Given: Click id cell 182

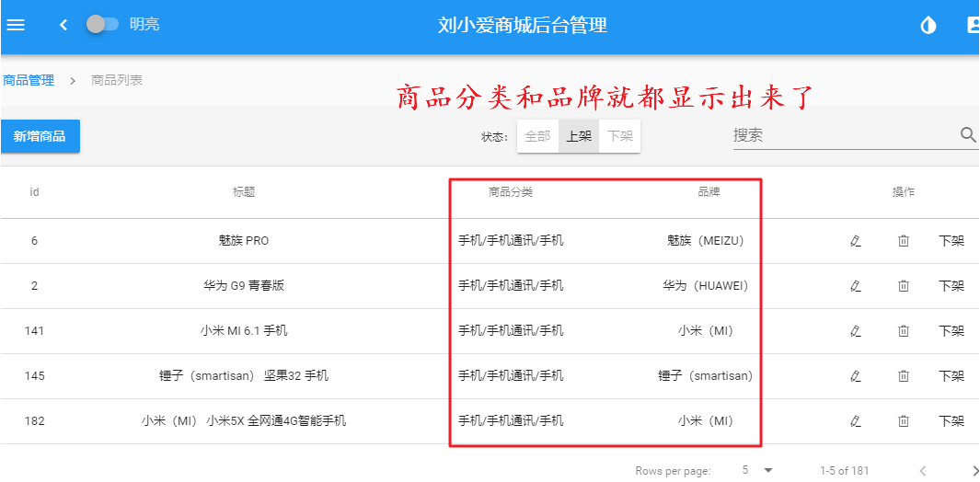Looking at the screenshot, I should [x=34, y=420].
